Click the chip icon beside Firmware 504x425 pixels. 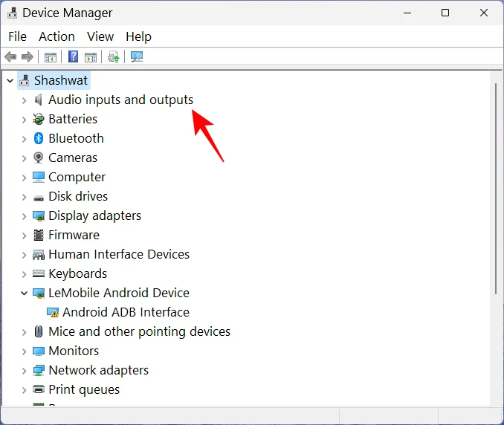[39, 235]
